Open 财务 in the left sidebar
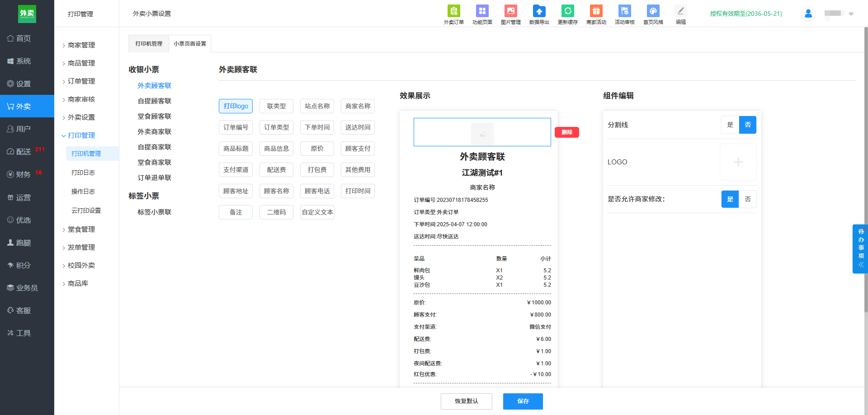Image resolution: width=868 pixels, height=415 pixels. click(x=27, y=174)
